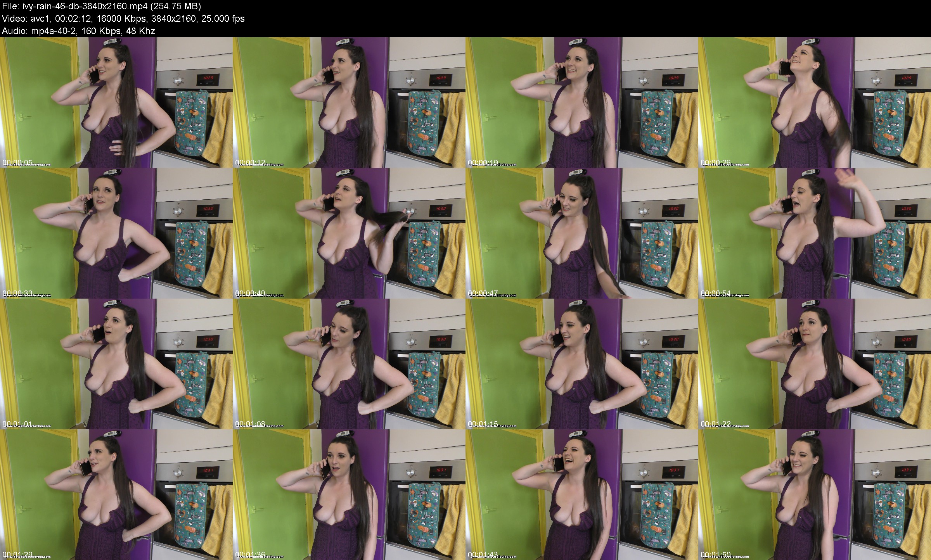Open the thumbnail marked 00:00:19
The width and height of the screenshot is (931, 560).
[x=582, y=102]
